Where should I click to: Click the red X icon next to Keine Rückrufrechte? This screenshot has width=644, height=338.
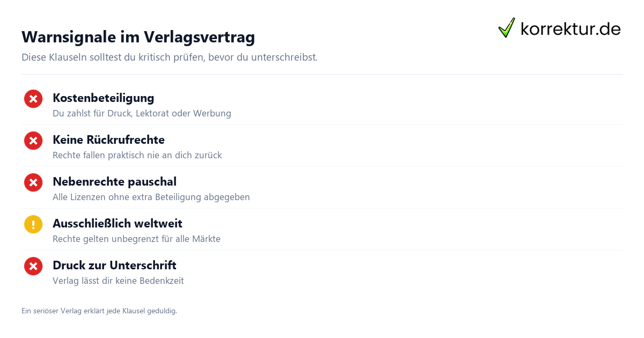point(33,141)
